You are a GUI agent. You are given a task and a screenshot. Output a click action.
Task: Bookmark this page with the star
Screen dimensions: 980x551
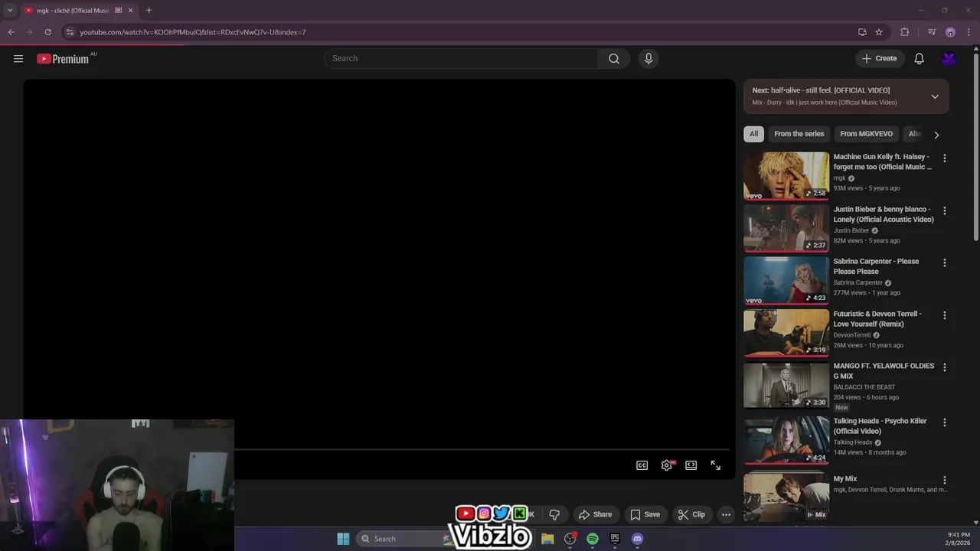click(x=879, y=32)
